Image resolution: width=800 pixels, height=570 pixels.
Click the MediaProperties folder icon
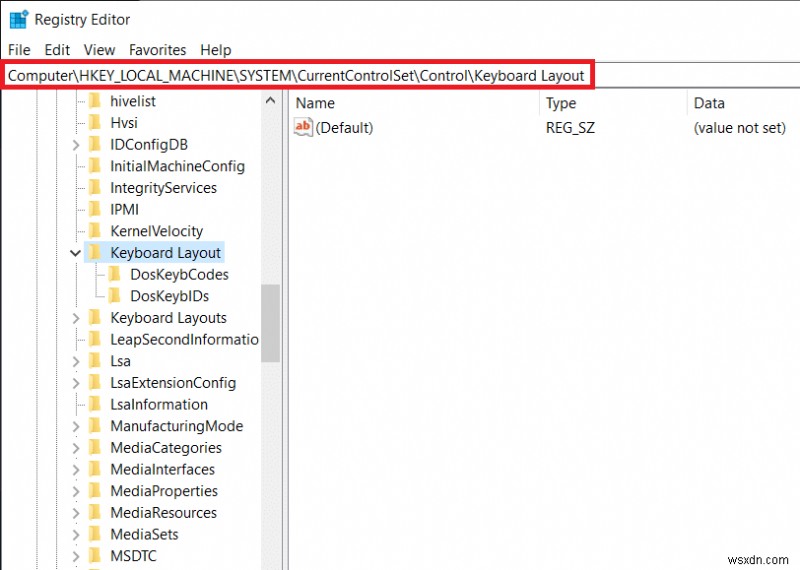click(x=95, y=491)
